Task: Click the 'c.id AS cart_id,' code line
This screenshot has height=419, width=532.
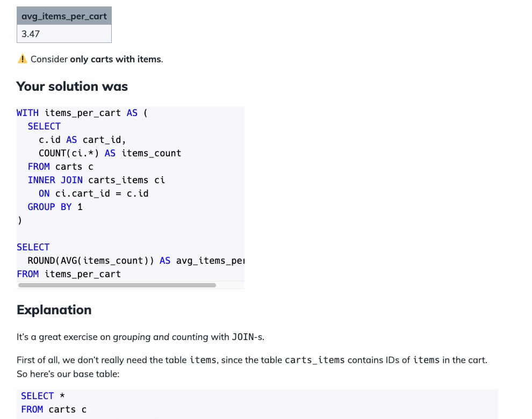Action: pyautogui.click(x=82, y=140)
